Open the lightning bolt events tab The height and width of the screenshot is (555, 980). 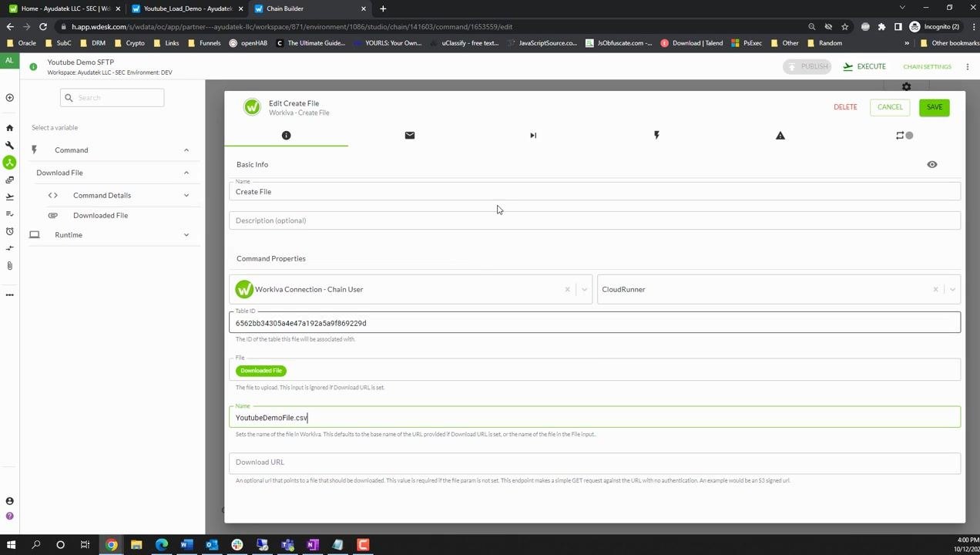tap(656, 136)
